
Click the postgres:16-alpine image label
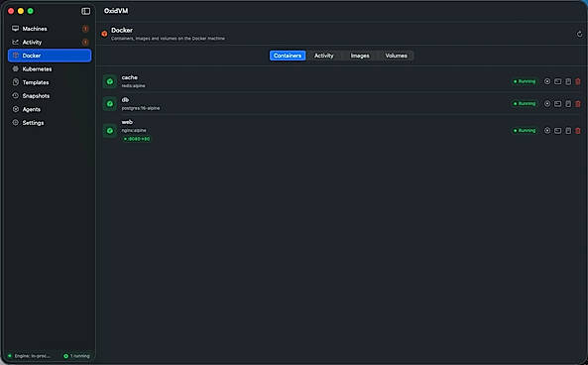[141, 108]
